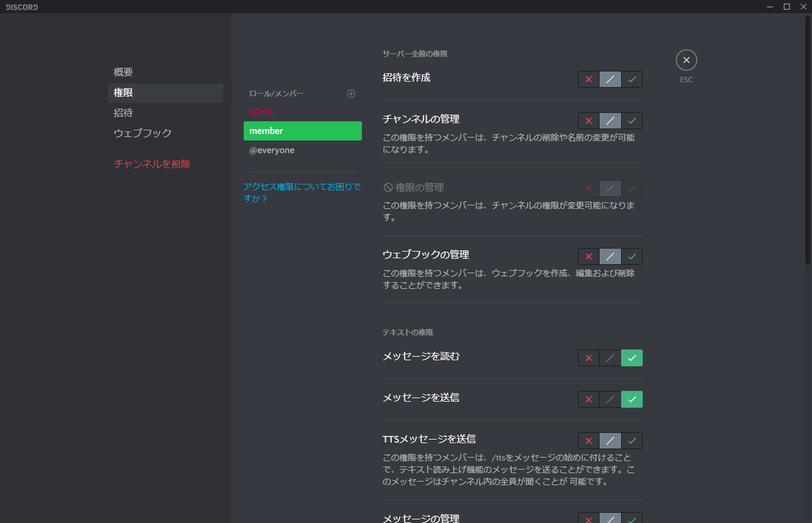Open アクセス権限についてお困りですか？ help link
Image resolution: width=812 pixels, height=523 pixels.
point(302,193)
